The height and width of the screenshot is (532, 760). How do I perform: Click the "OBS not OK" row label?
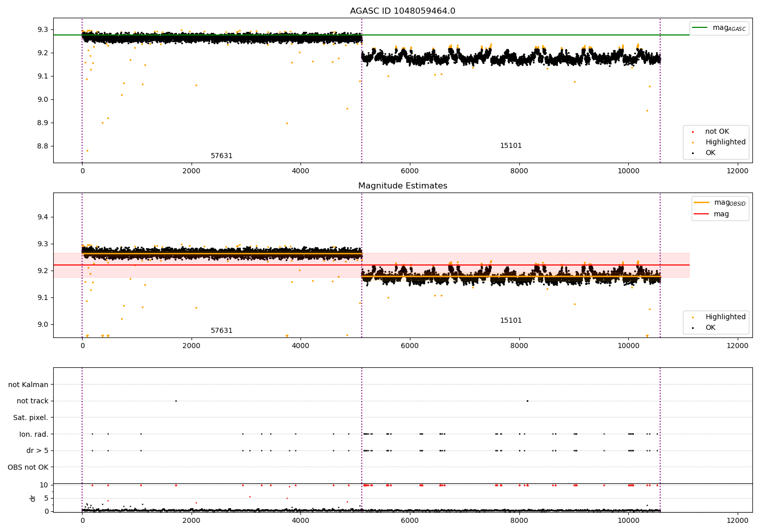point(28,467)
